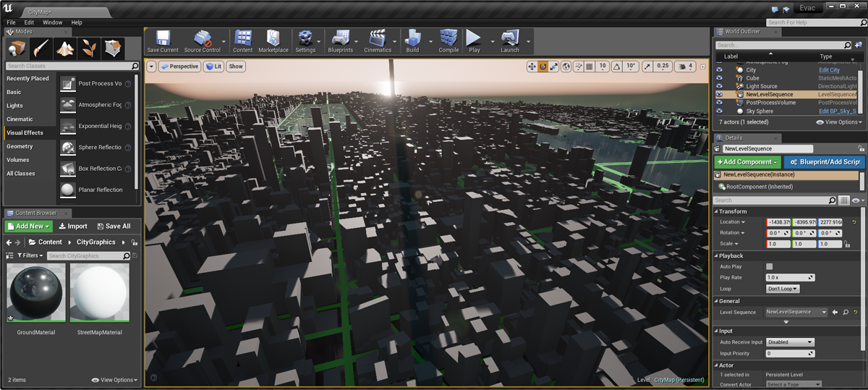Click the Build toolbar icon
Viewport: 868px width, 390px height.
point(412,41)
